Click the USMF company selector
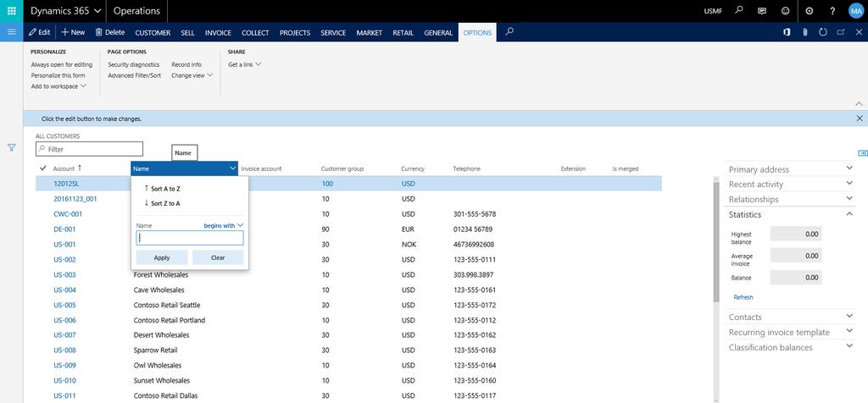Screen dimensions: 868x403 (x=713, y=11)
